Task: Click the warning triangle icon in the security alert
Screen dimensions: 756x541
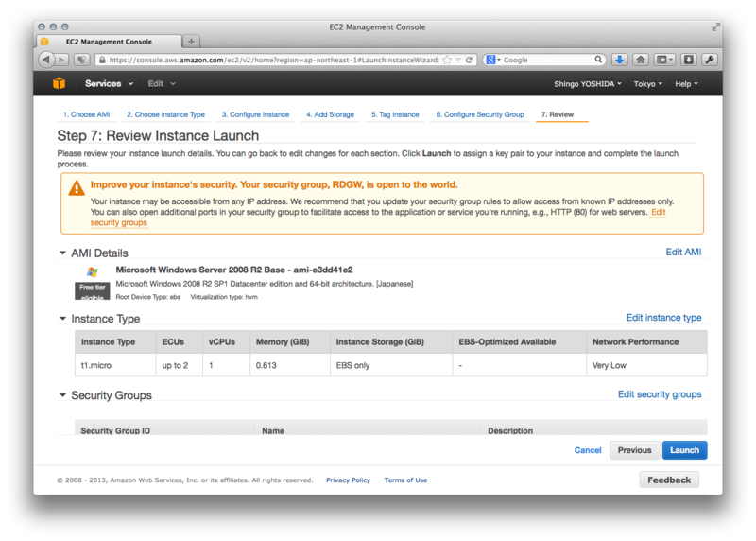Action: (77, 187)
